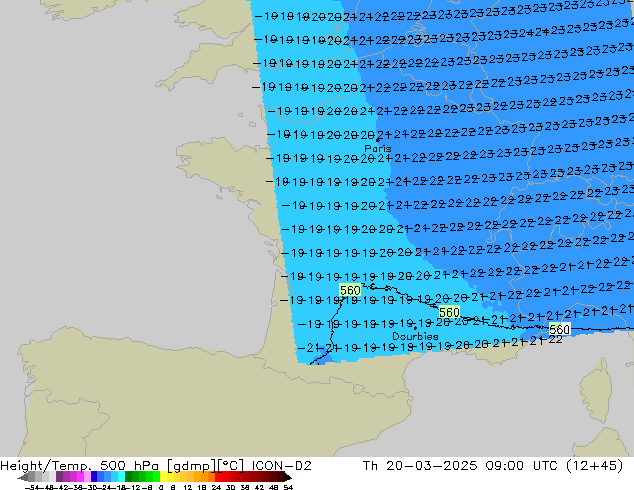The width and height of the screenshot is (634, 490).
Task: Click the '500 hPa' level text
Action: pos(130,466)
